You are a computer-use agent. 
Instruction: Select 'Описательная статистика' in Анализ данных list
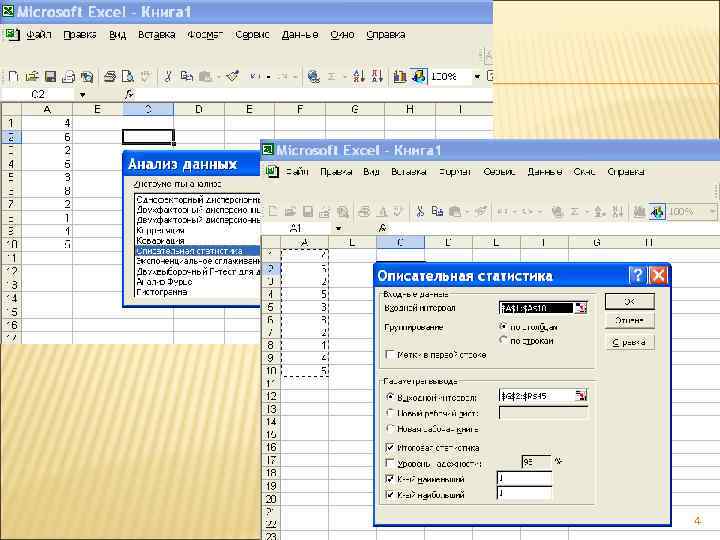coord(197,251)
